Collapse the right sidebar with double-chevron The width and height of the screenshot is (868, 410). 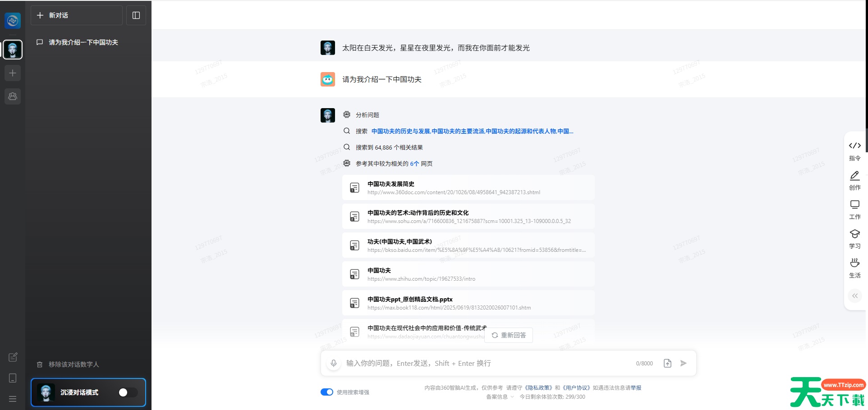point(855,296)
